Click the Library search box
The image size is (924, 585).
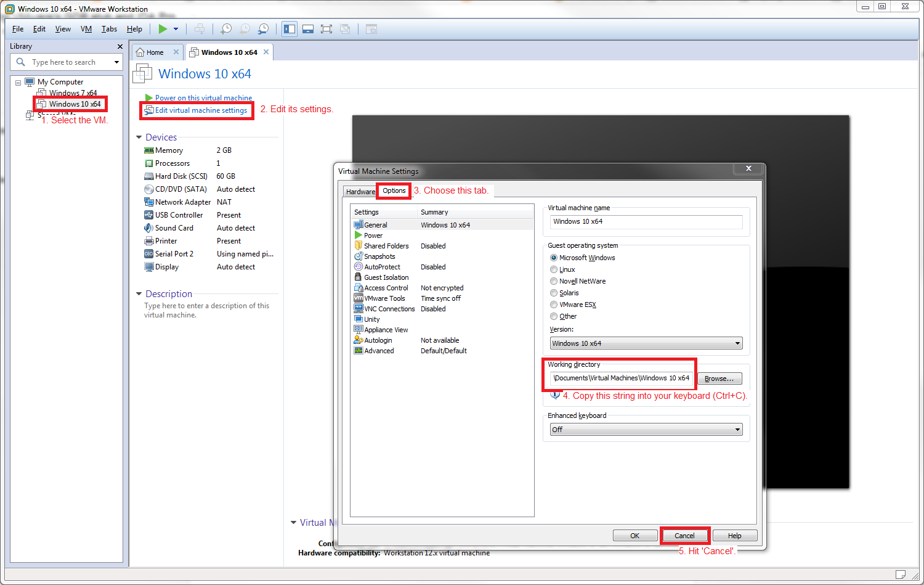[67, 62]
